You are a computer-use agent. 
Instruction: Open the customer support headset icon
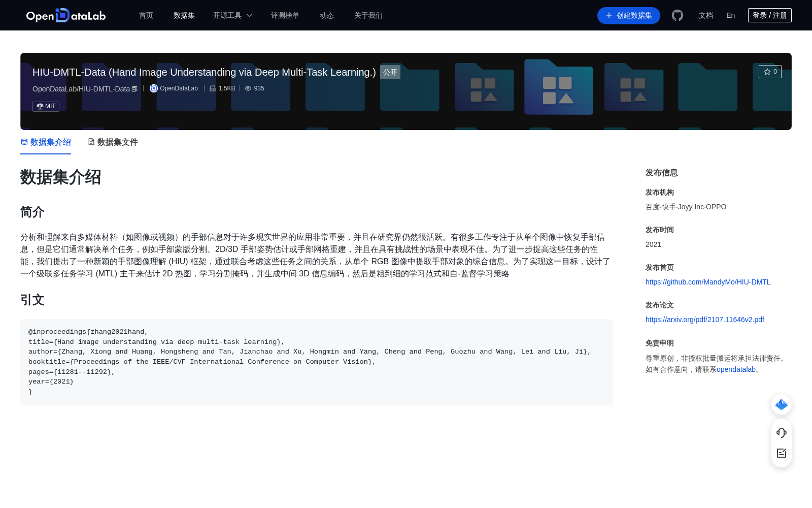(x=782, y=432)
